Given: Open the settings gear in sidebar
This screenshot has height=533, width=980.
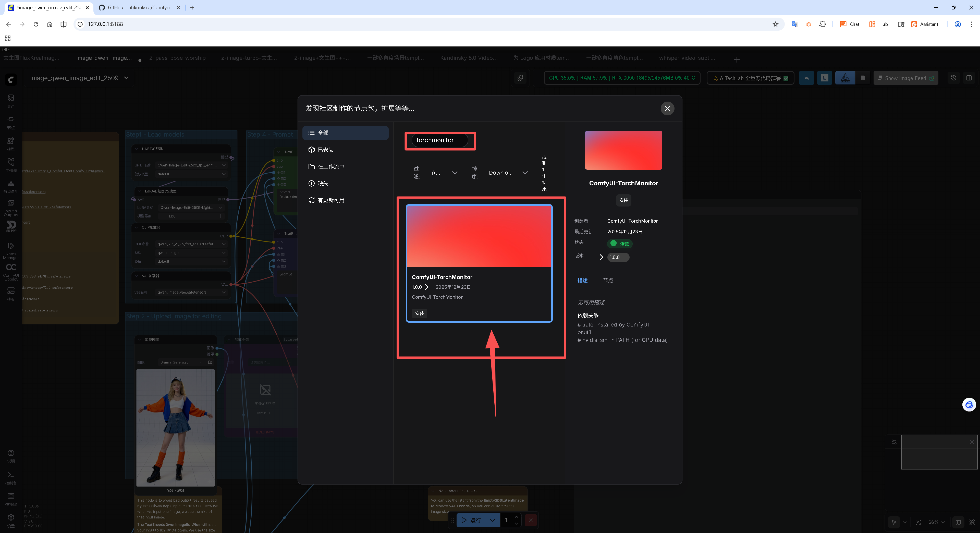Looking at the screenshot, I should [11, 517].
